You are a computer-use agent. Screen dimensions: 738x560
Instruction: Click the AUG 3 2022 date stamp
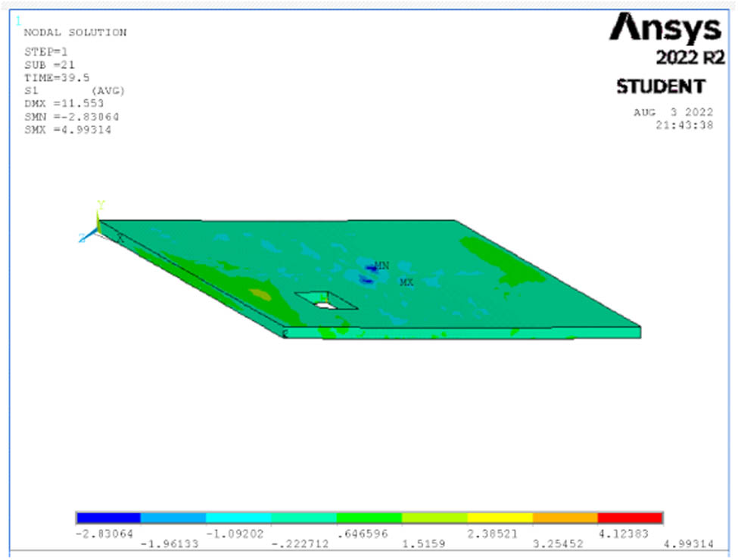673,112
